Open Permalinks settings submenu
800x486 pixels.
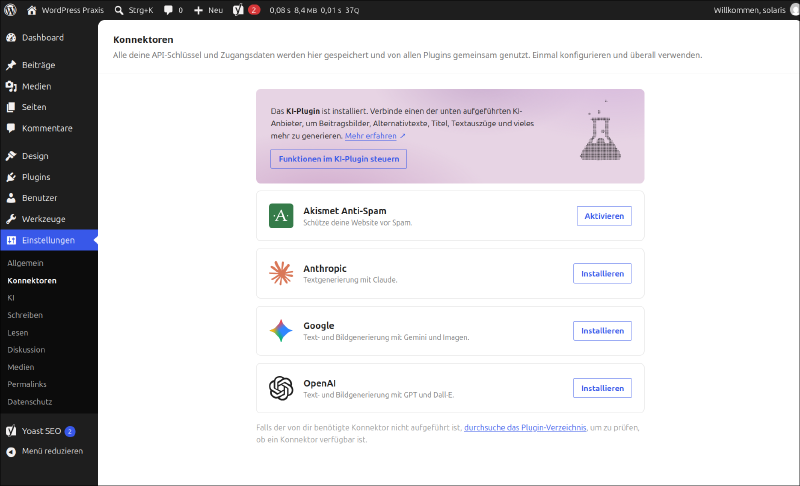27,384
